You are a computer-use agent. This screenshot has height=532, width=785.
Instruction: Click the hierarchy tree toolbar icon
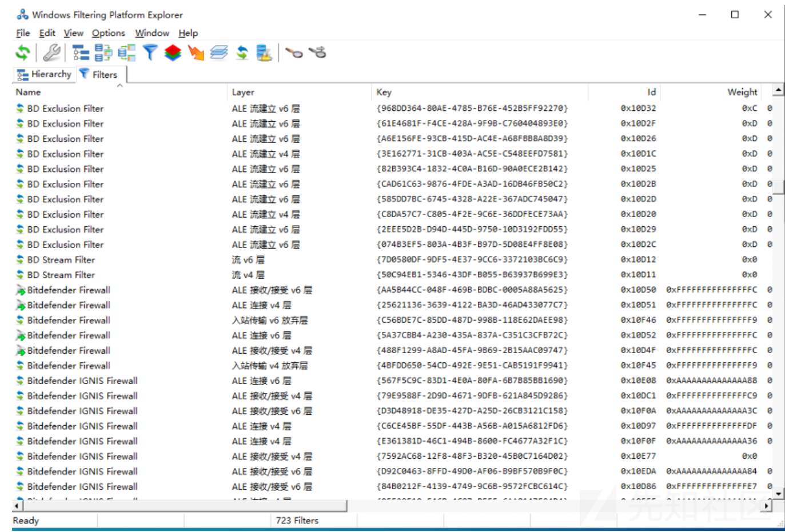coord(81,53)
